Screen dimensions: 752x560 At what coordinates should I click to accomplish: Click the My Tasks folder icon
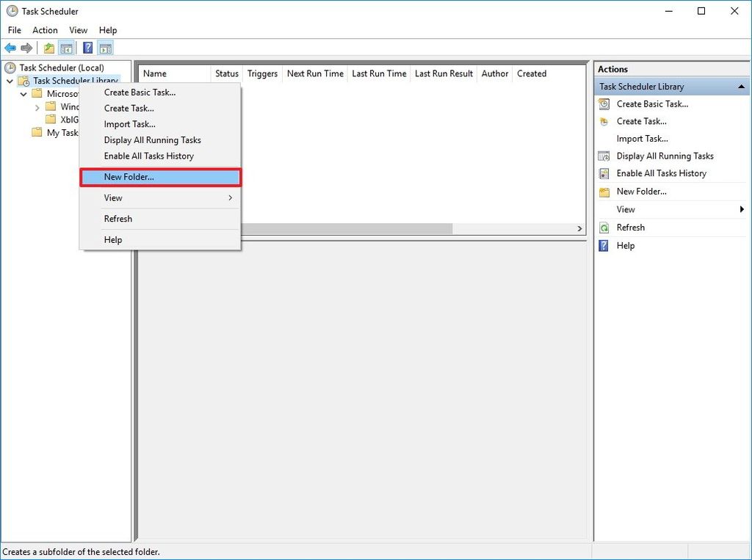(x=37, y=132)
